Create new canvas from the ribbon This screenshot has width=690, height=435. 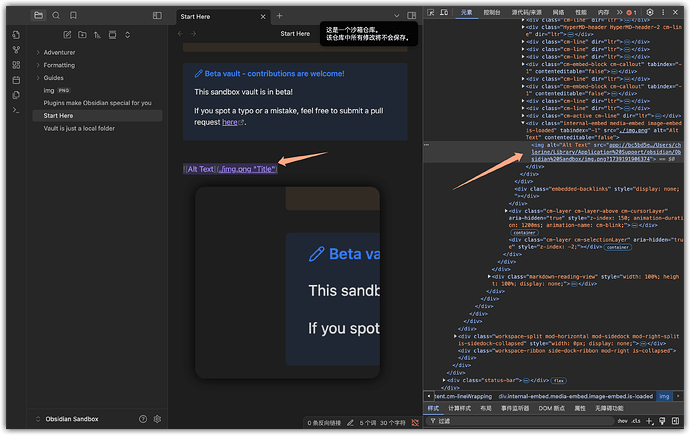(16, 65)
